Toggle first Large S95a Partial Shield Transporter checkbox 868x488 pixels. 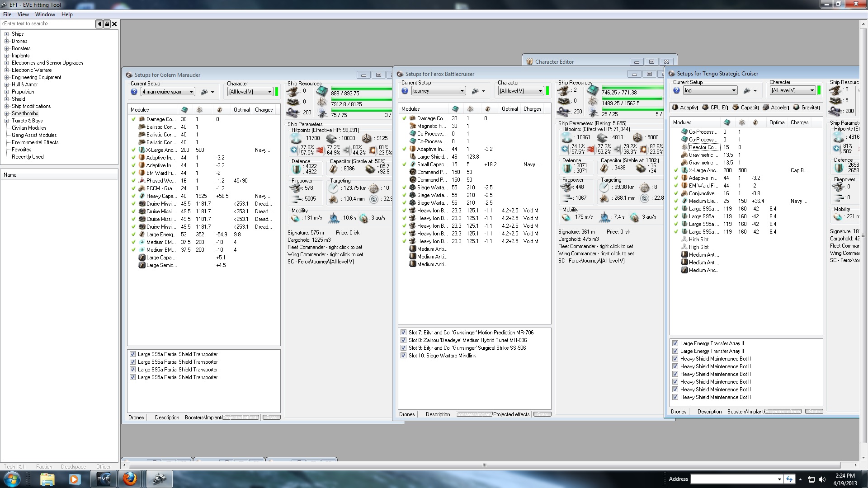coord(132,354)
